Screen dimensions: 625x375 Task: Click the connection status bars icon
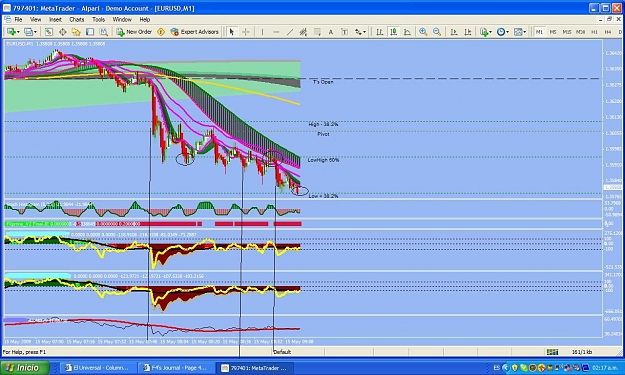(x=552, y=352)
